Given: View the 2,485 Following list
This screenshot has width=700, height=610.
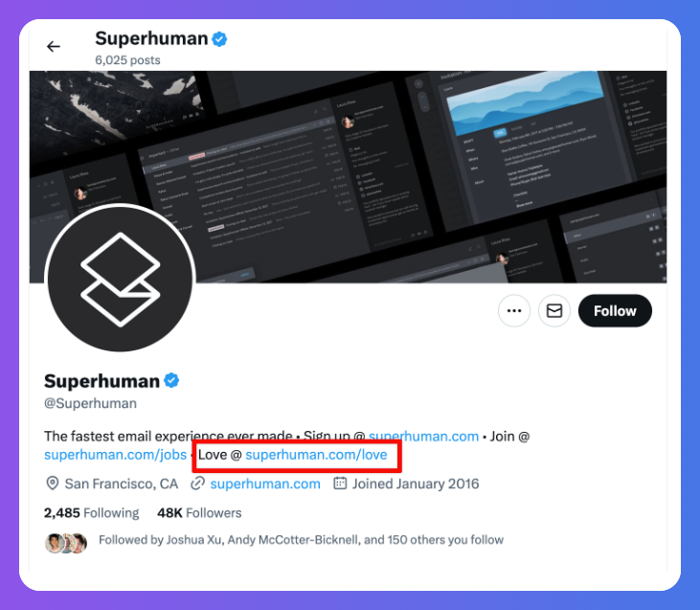Looking at the screenshot, I should (x=92, y=512).
